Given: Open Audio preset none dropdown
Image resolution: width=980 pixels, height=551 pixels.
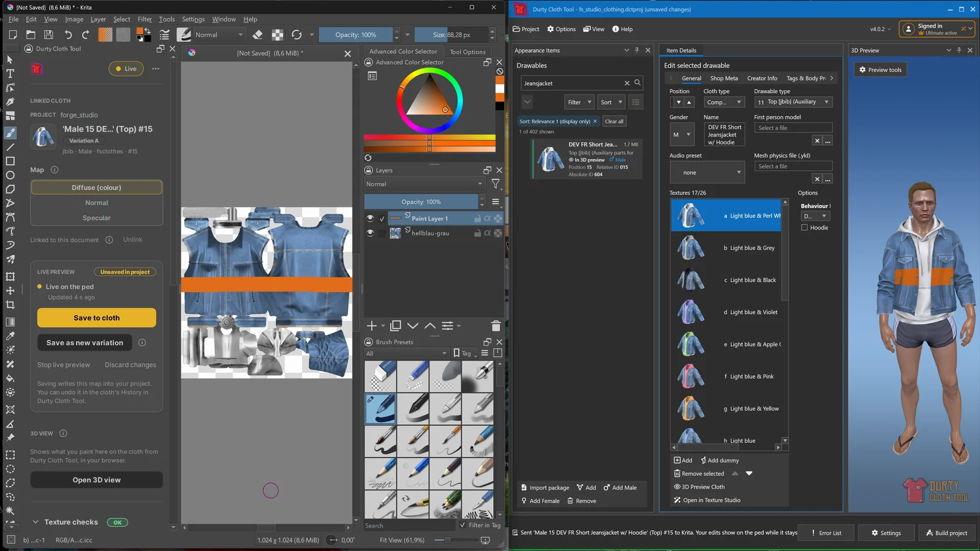Looking at the screenshot, I should 707,173.
